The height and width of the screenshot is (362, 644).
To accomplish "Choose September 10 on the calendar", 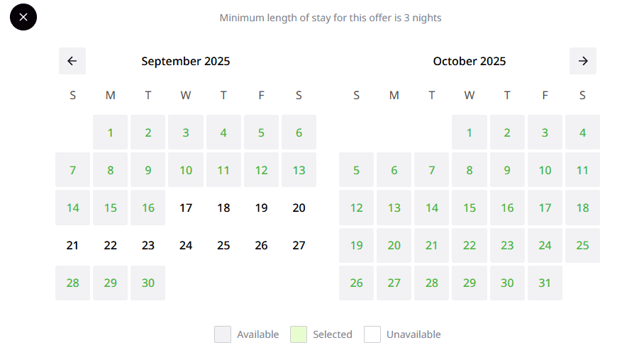I will point(186,170).
